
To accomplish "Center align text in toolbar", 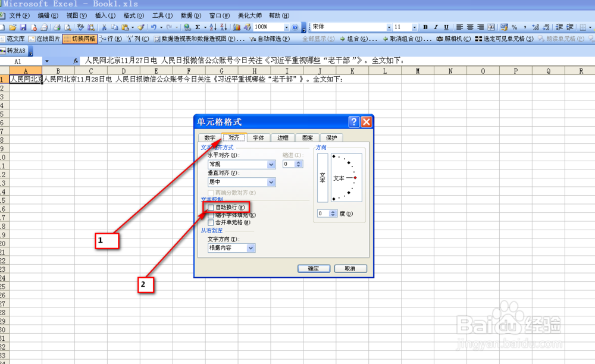I will pyautogui.click(x=470, y=27).
